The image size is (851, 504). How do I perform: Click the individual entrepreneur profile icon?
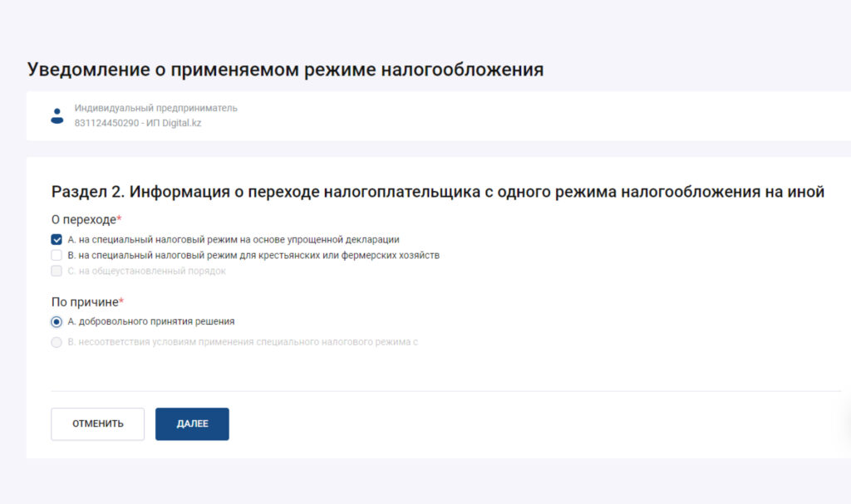[57, 116]
